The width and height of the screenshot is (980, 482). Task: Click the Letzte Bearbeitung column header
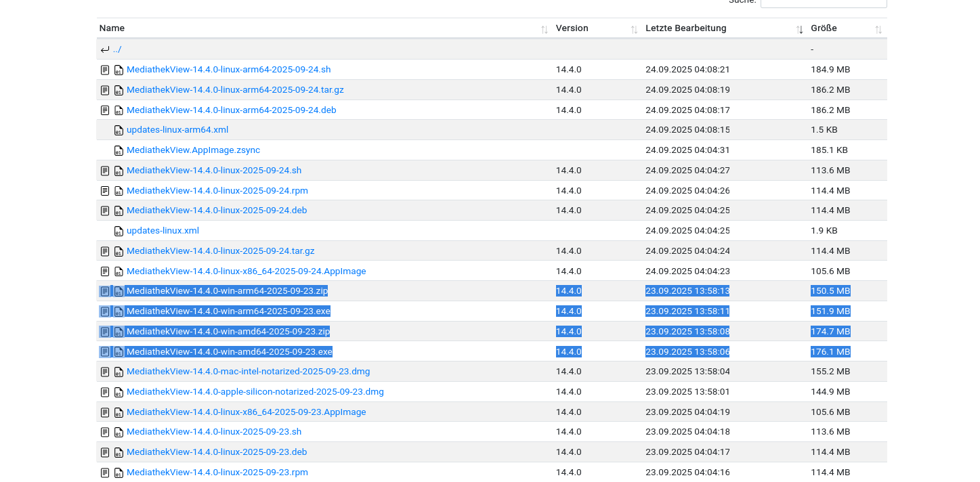(x=685, y=28)
